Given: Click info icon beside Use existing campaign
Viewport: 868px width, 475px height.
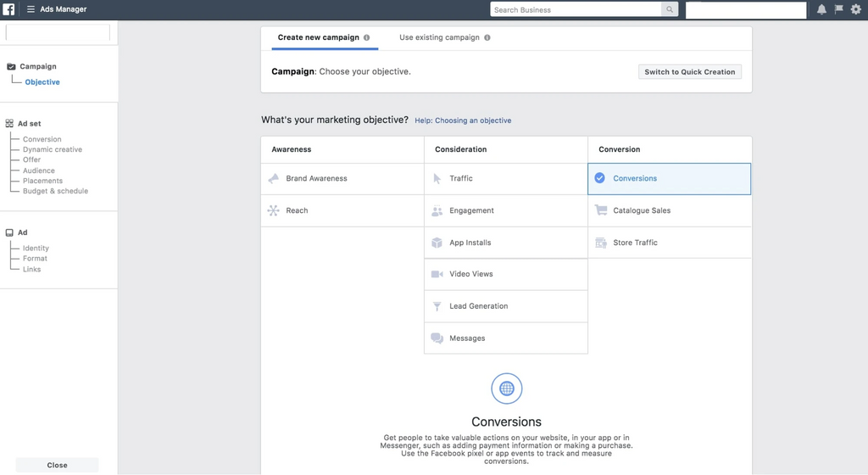Looking at the screenshot, I should pyautogui.click(x=487, y=38).
